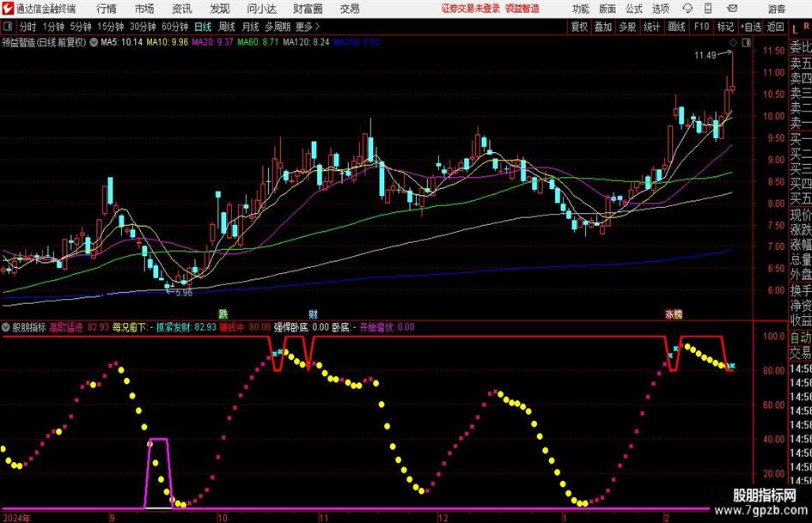
Task: Open the 版面 menu
Action: (x=607, y=9)
